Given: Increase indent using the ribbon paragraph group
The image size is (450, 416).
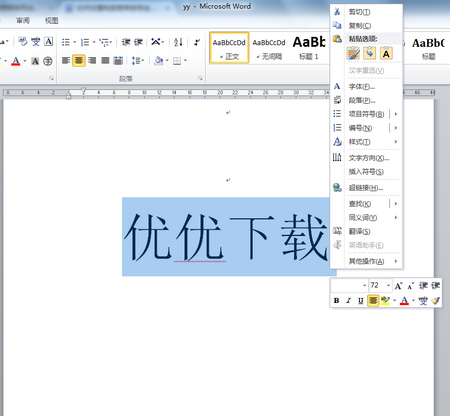Looking at the screenshot, I should pyautogui.click(x=138, y=42).
